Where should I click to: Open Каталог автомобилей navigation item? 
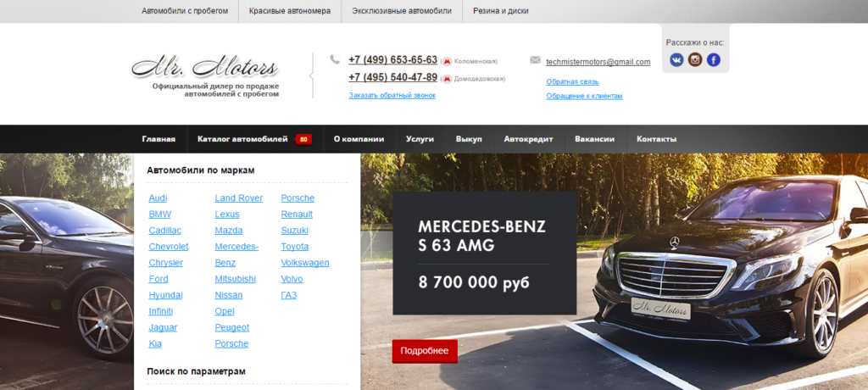[x=242, y=139]
